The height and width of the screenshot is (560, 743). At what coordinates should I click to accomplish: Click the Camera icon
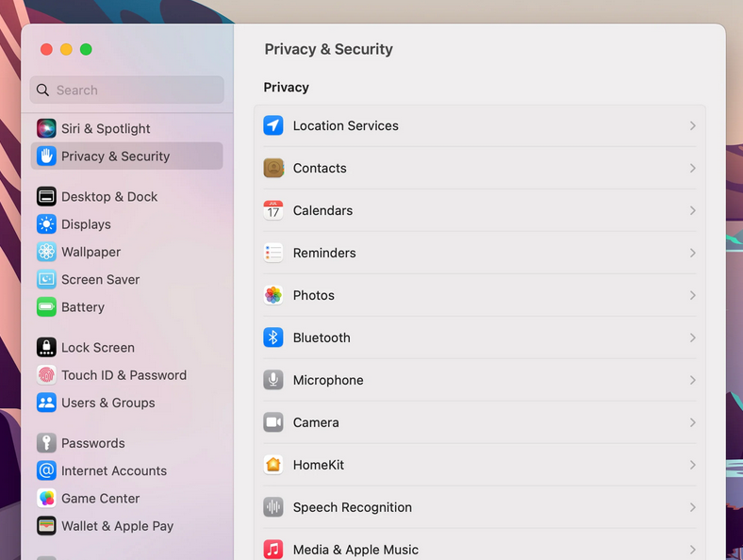pyautogui.click(x=273, y=422)
